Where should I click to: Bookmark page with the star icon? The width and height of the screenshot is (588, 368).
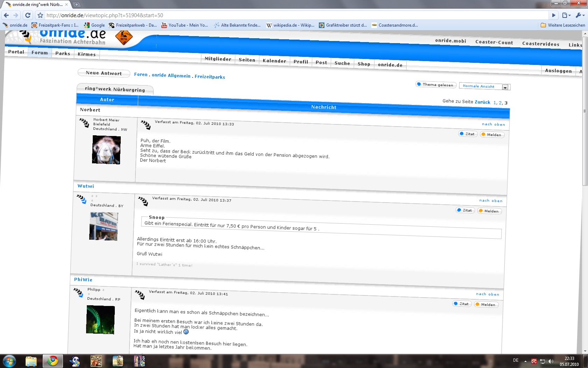40,15
